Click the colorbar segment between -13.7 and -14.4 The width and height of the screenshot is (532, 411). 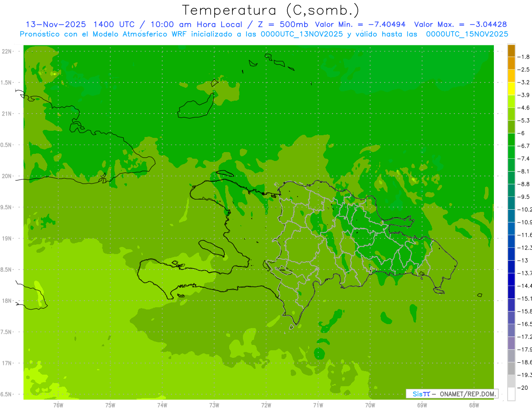511,279
